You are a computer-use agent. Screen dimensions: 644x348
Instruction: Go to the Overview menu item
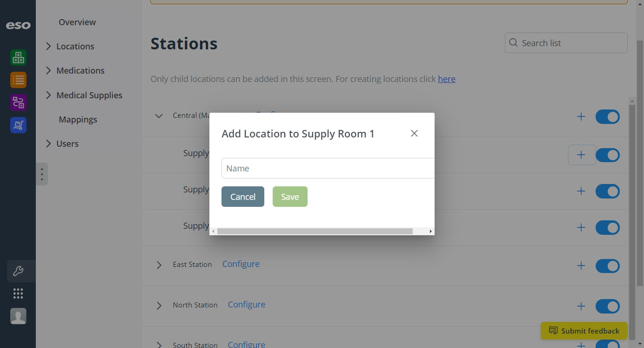point(77,22)
